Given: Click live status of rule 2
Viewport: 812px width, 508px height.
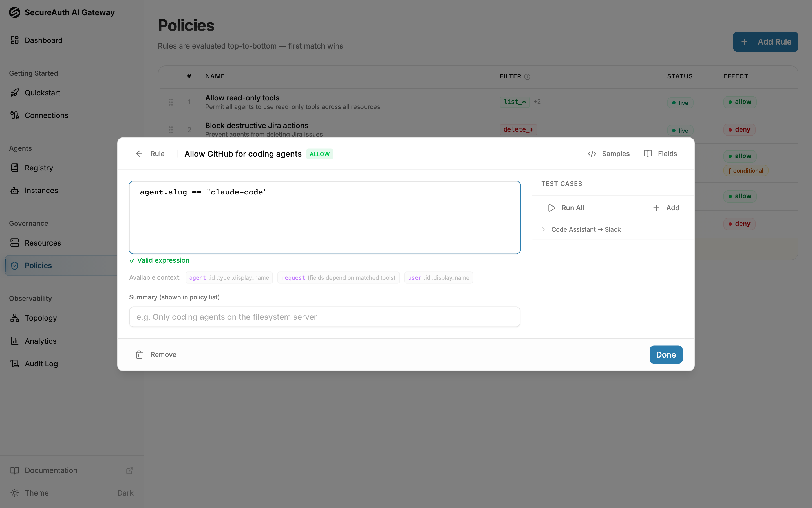Looking at the screenshot, I should tap(680, 130).
